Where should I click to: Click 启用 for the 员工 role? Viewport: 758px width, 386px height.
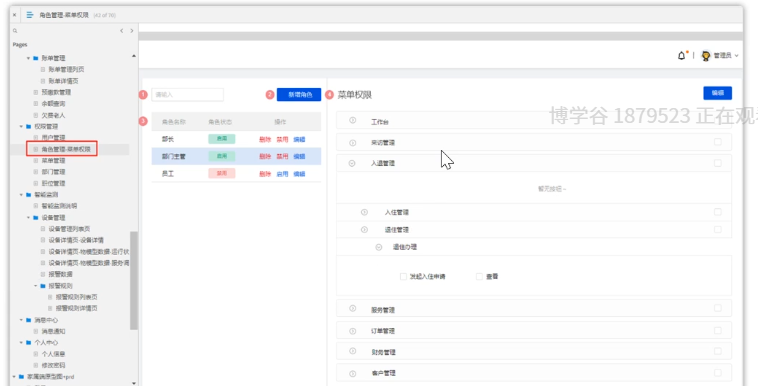[x=282, y=174]
